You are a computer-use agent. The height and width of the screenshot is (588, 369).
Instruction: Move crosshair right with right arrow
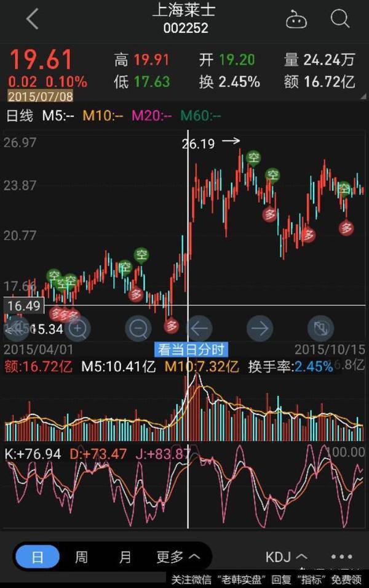[260, 329]
